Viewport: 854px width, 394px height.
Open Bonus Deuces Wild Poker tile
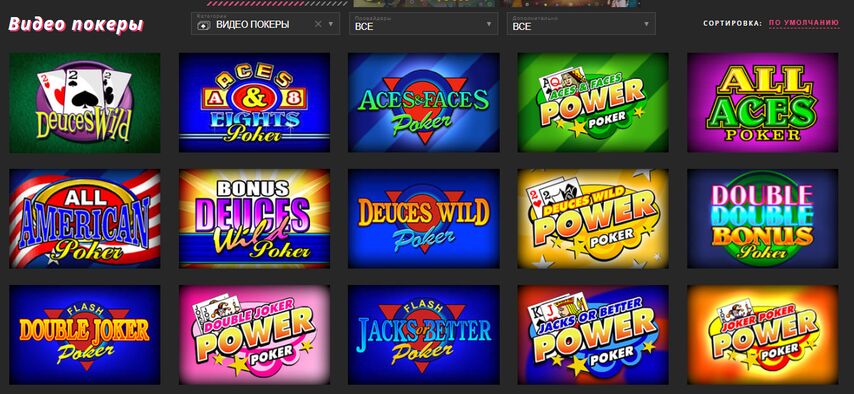(254, 219)
